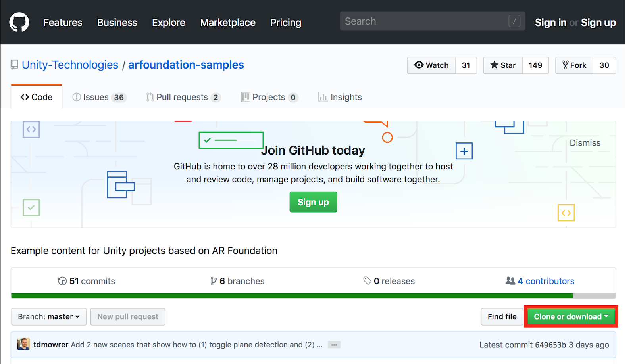Open the GitHub Octocat logo home link
Viewport: 635px width, 364px height.
tap(19, 22)
